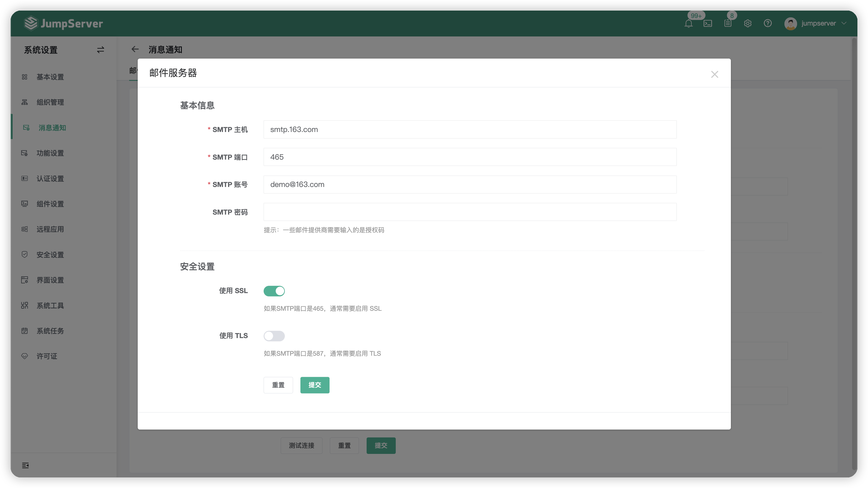Select 消息通知 in the sidebar
Screen dimensions: 868x488
click(x=64, y=128)
